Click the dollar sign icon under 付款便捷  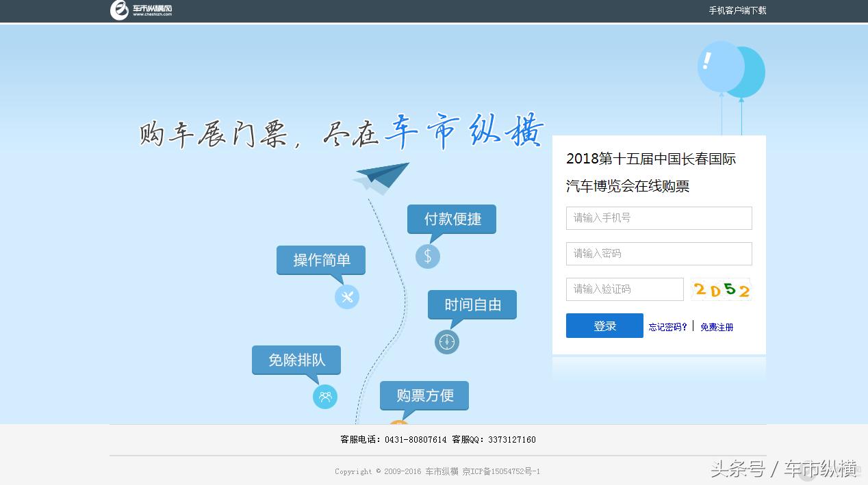click(427, 257)
